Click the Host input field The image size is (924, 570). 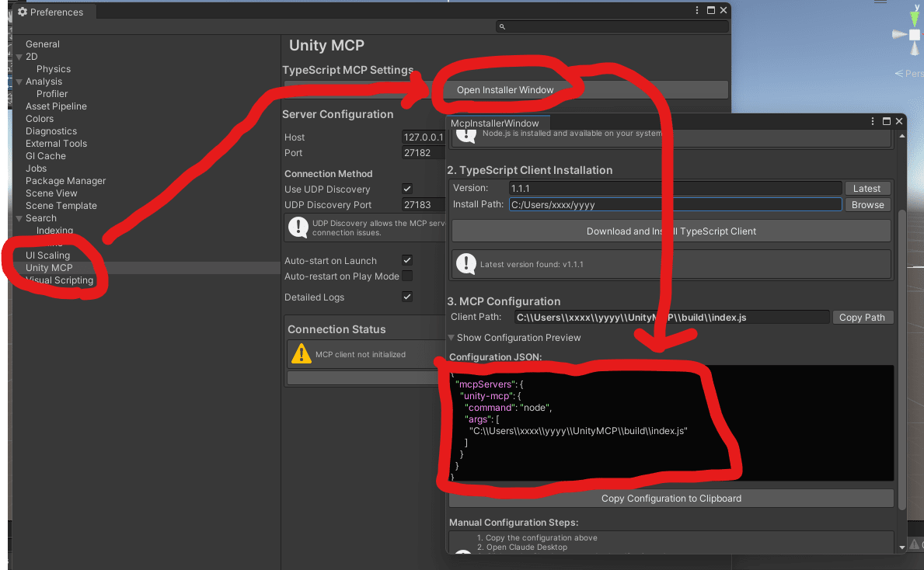point(423,137)
